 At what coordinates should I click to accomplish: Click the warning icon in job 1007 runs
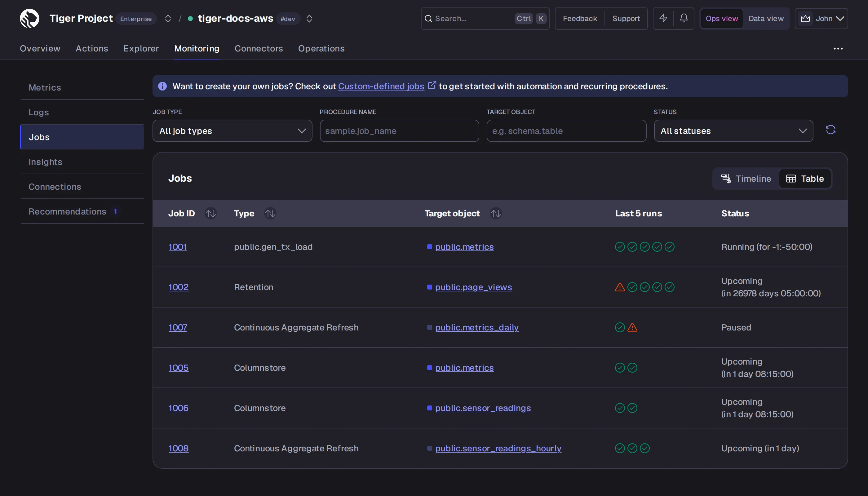coord(632,327)
